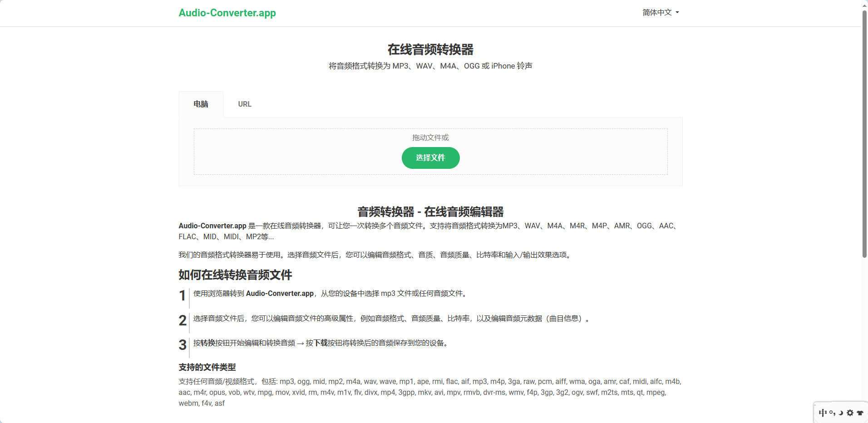Click the heading 音频转换器 - 在线音频编辑器
The height and width of the screenshot is (423, 868).
click(430, 212)
